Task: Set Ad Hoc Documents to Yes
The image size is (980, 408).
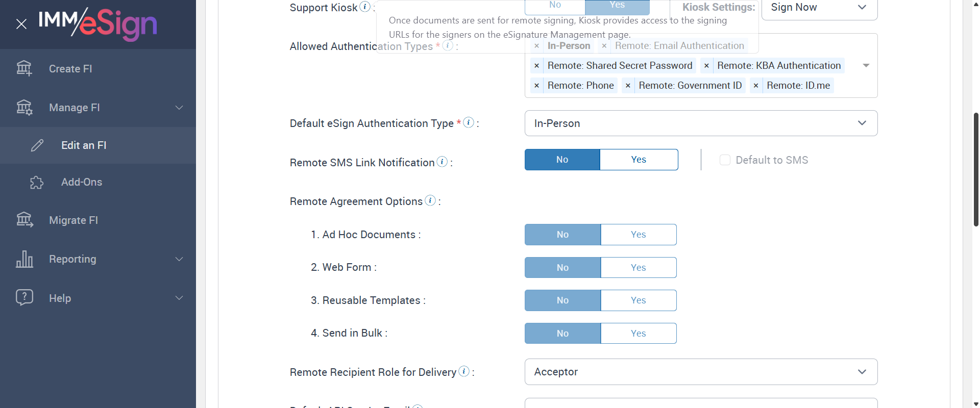Action: (638, 235)
